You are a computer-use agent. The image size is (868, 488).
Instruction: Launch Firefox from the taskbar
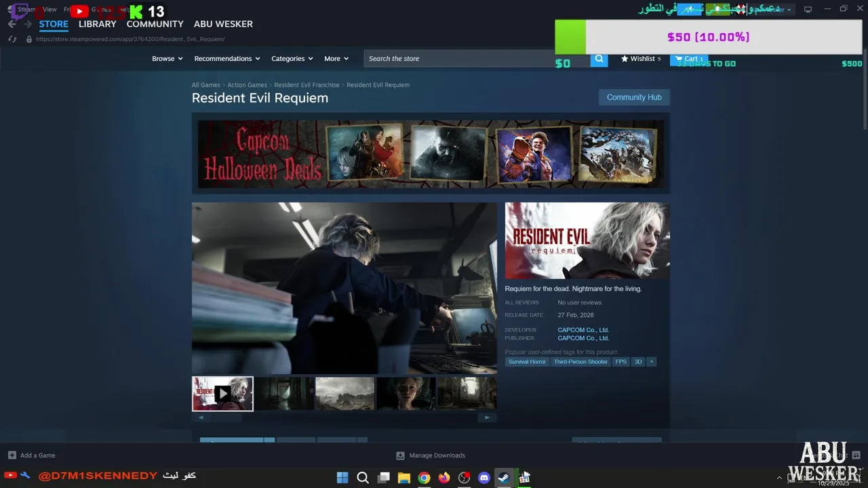click(x=443, y=478)
